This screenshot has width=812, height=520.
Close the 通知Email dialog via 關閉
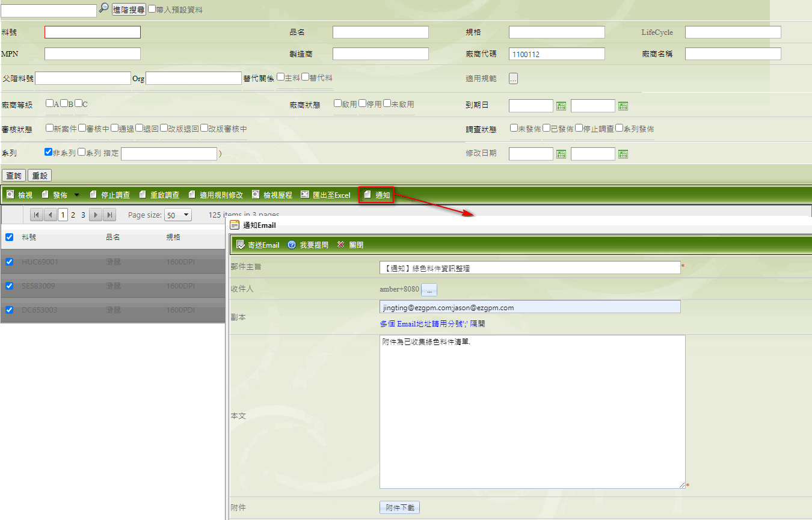click(x=350, y=245)
